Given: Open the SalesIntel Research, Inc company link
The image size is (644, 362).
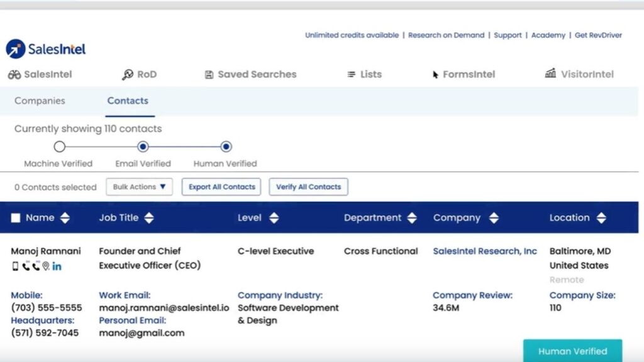Looking at the screenshot, I should coord(484,251).
